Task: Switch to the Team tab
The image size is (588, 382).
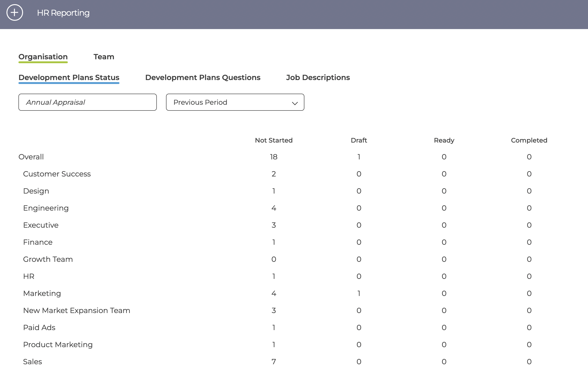Action: 104,57
